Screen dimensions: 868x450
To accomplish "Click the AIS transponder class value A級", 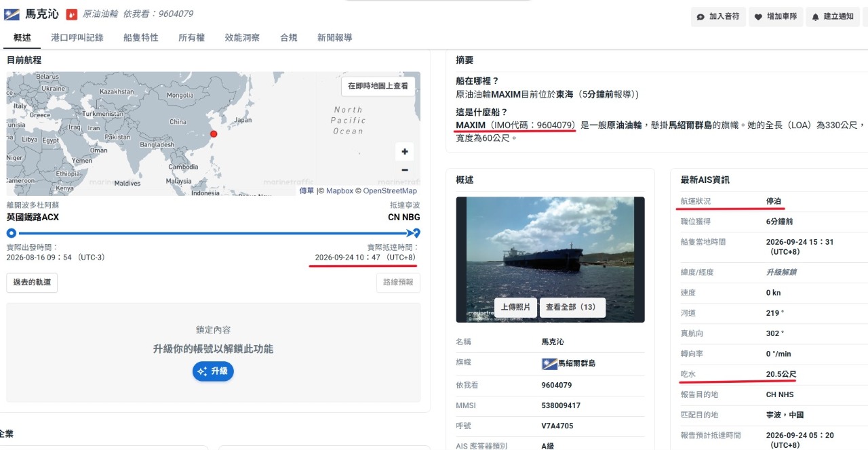I will (x=548, y=446).
